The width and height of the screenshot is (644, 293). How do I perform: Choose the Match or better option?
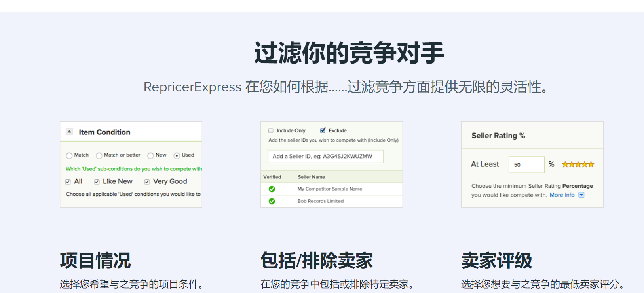click(99, 155)
